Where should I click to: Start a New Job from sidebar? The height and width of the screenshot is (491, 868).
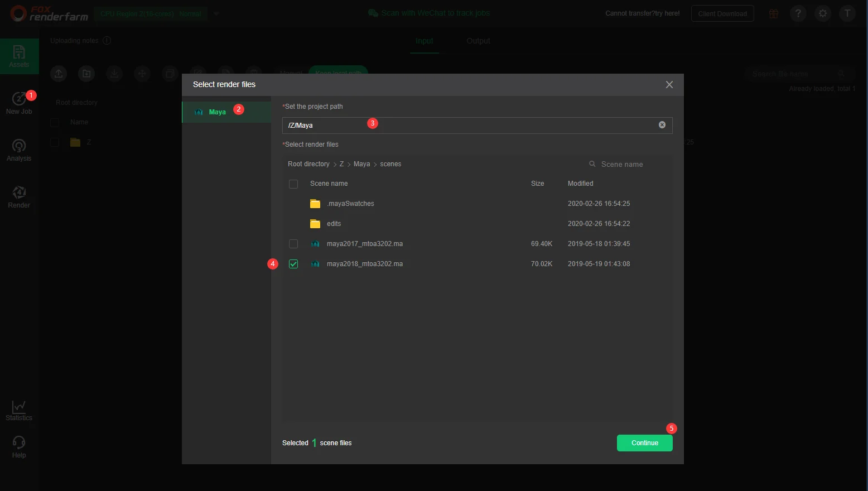[x=19, y=103]
